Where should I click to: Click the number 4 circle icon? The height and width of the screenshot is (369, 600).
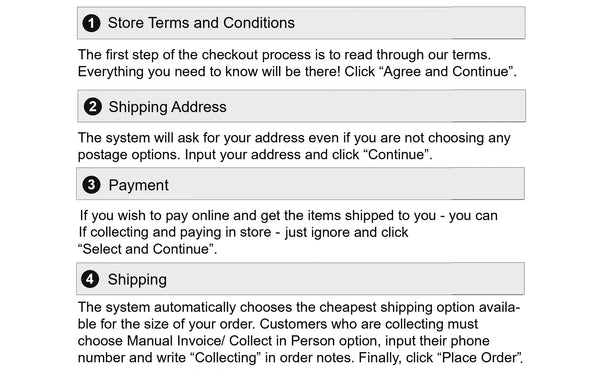point(90,279)
